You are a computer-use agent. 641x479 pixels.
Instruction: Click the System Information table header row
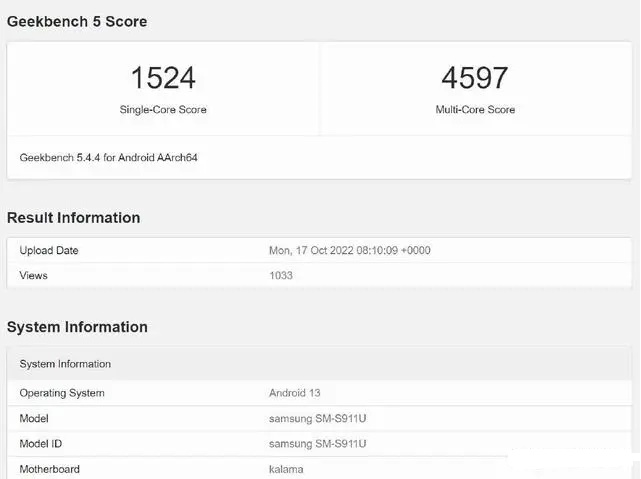coord(319,364)
